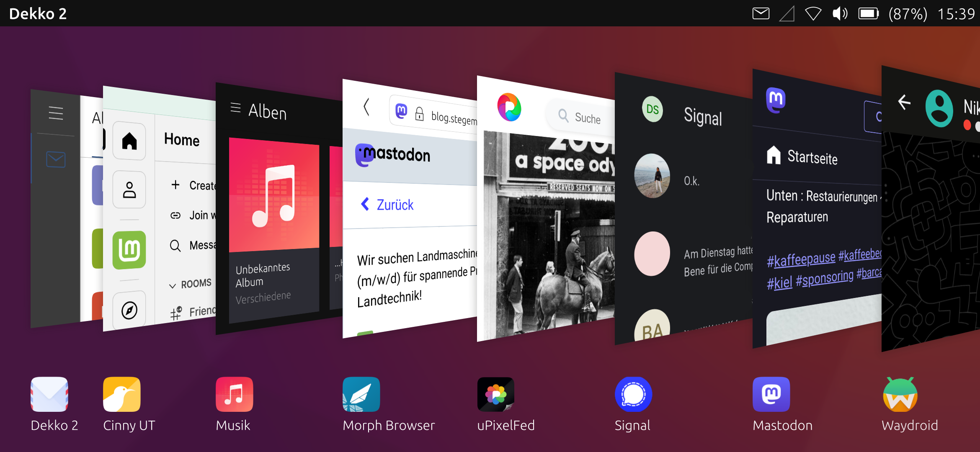980x452 pixels.
Task: Open hamburger menu in Dekko 2 window
Action: (56, 113)
